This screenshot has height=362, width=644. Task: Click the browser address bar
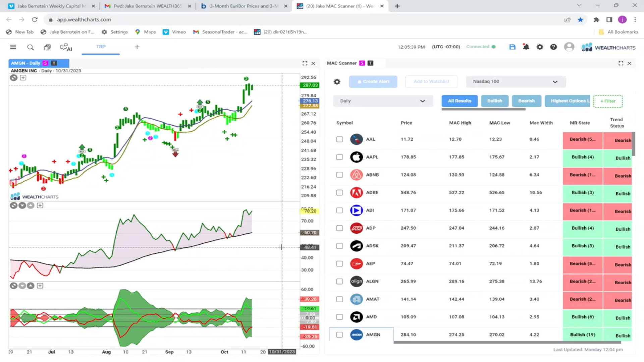pos(302,20)
